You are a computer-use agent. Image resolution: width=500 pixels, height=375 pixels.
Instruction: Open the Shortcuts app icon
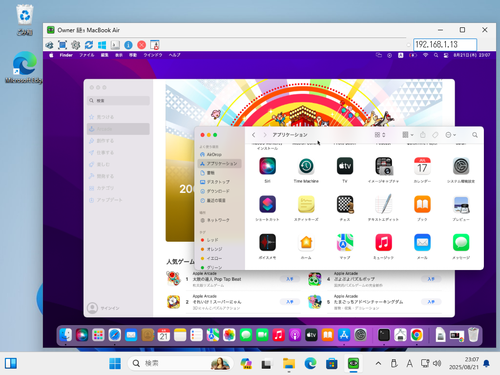click(x=267, y=204)
